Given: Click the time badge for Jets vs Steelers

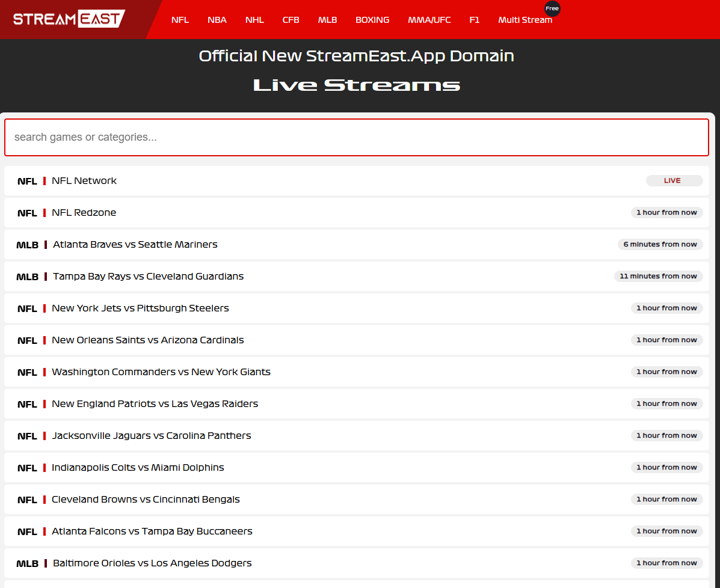Looking at the screenshot, I should pos(666,308).
